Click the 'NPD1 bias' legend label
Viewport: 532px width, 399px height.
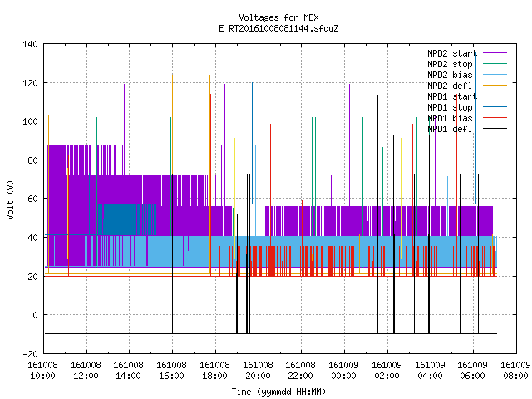[450, 118]
